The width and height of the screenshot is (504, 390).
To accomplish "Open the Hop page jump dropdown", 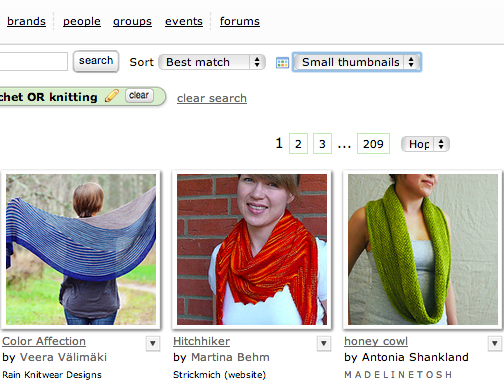I will point(425,144).
